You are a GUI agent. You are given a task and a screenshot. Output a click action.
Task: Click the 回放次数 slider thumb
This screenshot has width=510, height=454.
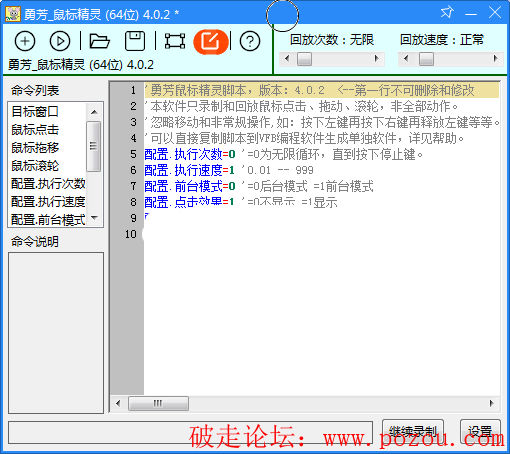click(x=304, y=59)
